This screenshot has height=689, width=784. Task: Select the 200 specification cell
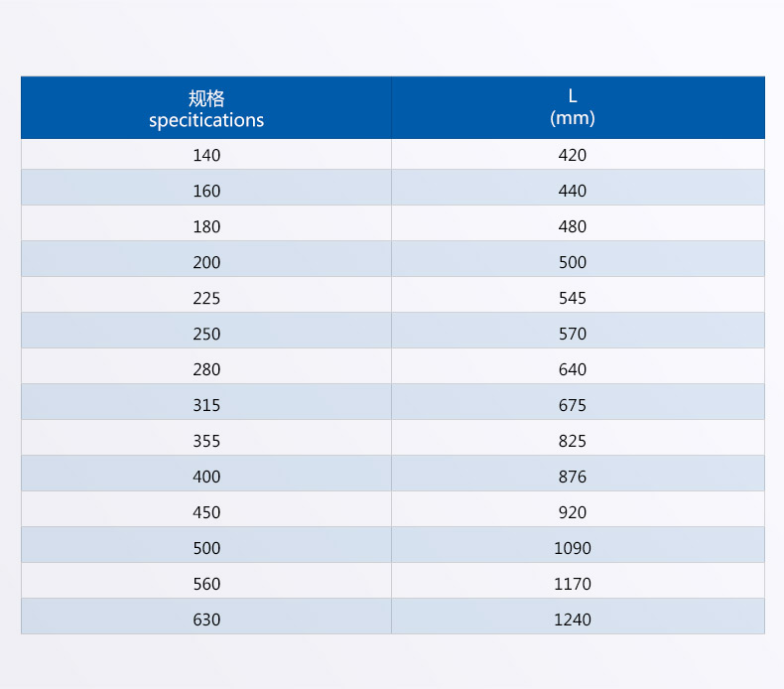coord(206,262)
